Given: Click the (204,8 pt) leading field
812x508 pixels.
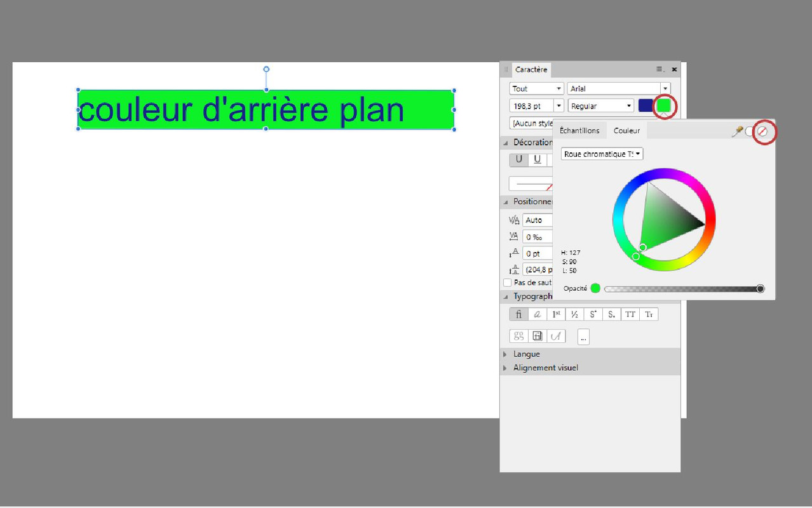Looking at the screenshot, I should pos(538,270).
